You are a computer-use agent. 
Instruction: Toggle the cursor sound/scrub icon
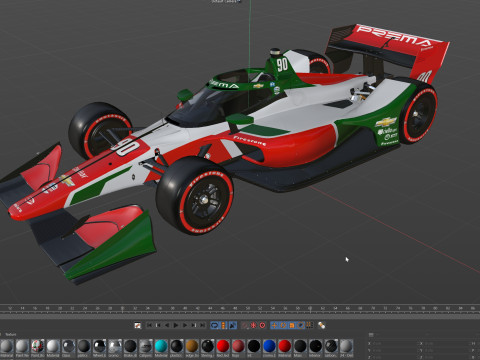pos(233,325)
